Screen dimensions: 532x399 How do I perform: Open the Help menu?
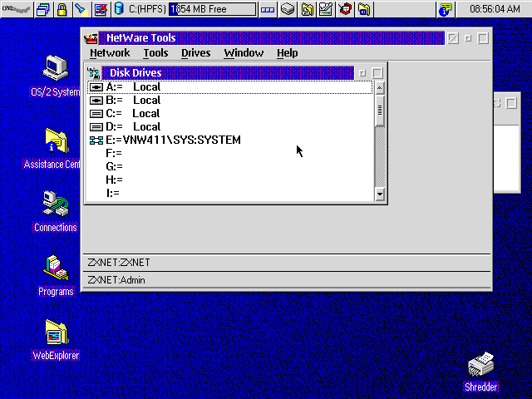[288, 53]
